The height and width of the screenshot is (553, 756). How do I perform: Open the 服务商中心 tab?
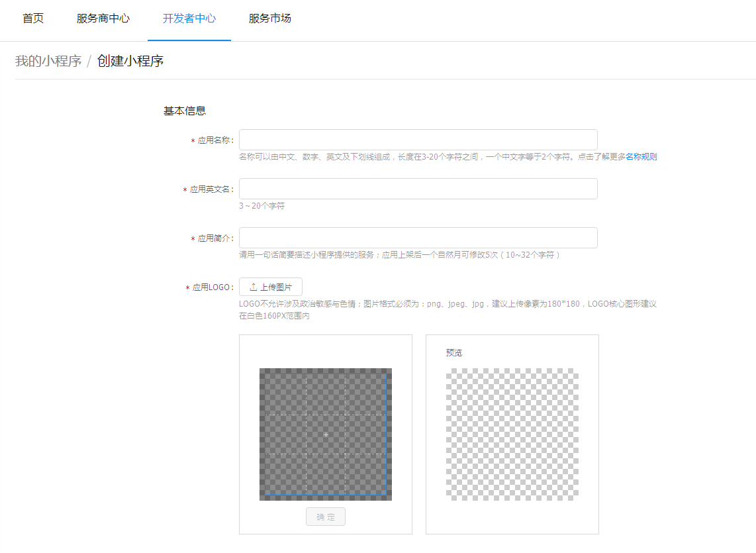click(102, 19)
